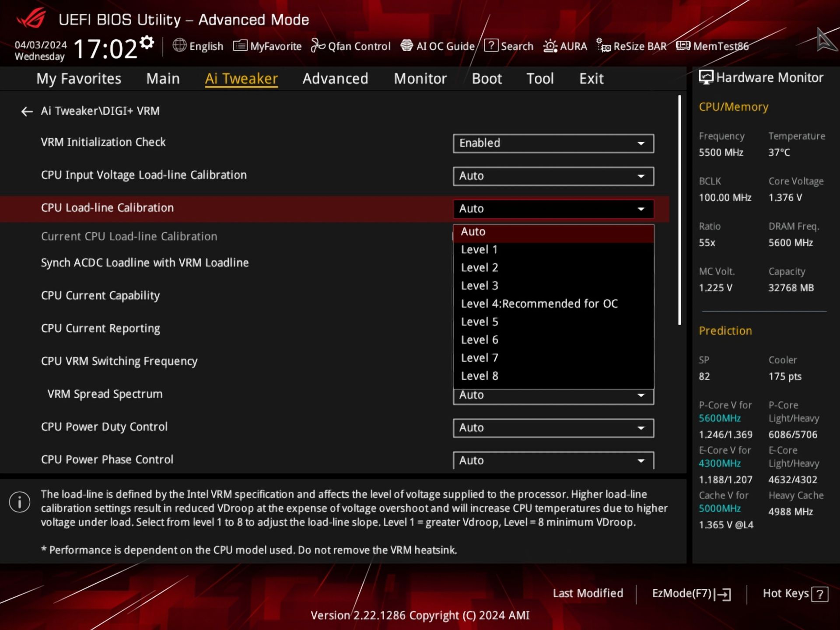Image resolution: width=840 pixels, height=630 pixels.
Task: Expand VRM Initialization Check dropdown
Action: point(553,143)
